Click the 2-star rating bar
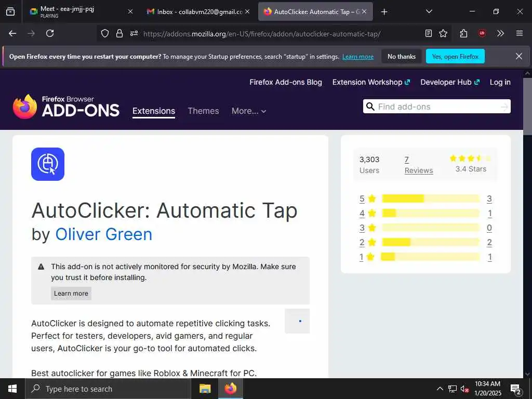This screenshot has width=532, height=399. 431,242
